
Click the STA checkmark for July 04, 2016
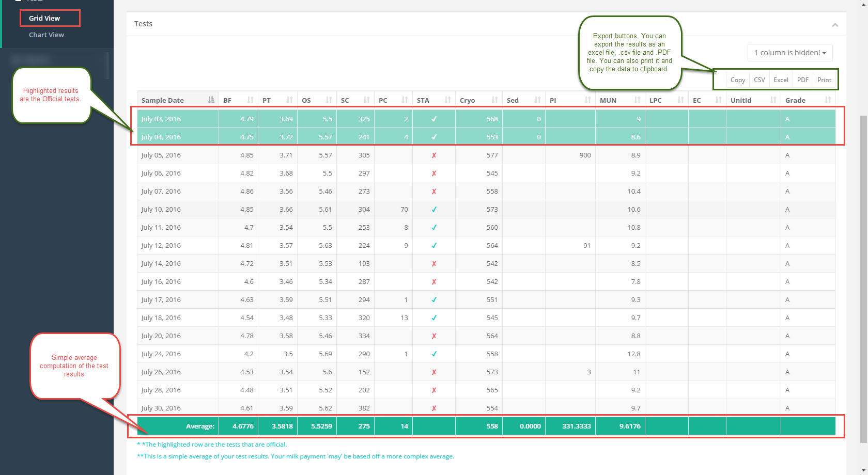[434, 137]
